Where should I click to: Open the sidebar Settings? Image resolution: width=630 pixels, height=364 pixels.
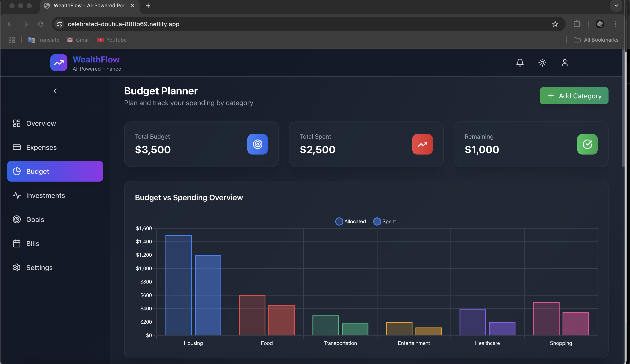pyautogui.click(x=39, y=268)
